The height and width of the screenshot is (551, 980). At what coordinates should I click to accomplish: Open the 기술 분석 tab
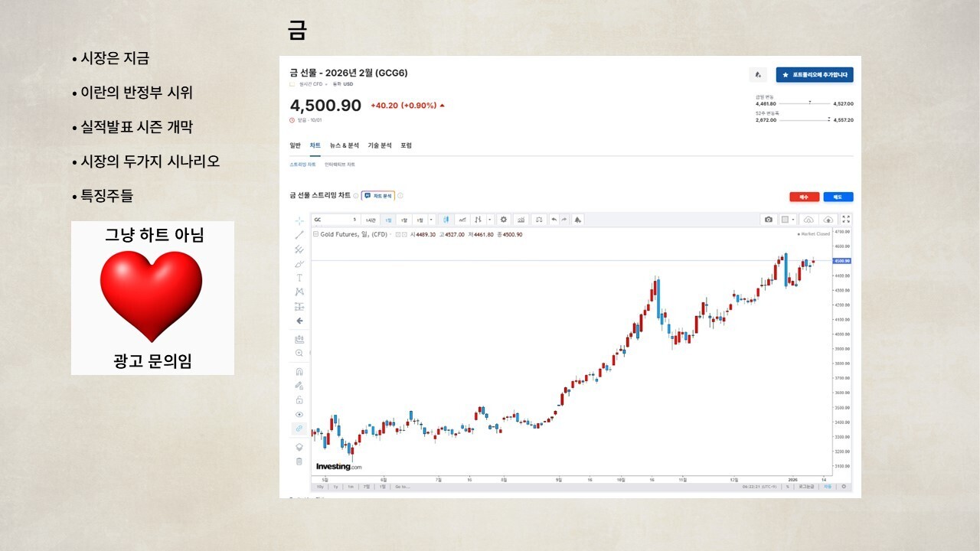pos(379,145)
